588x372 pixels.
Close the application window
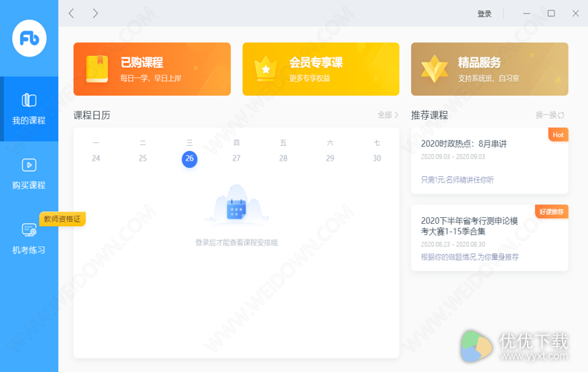point(575,13)
